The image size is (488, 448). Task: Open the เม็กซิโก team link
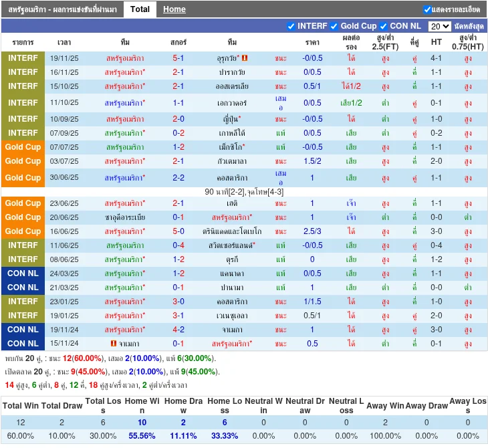(231, 147)
